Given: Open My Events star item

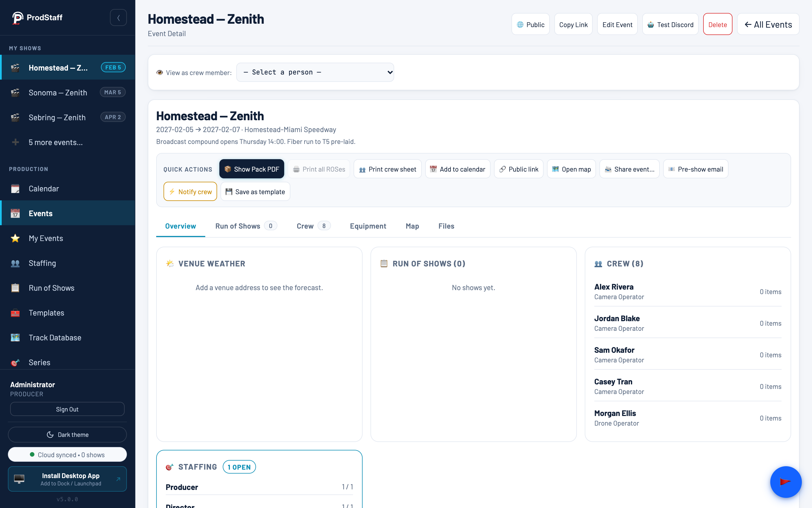Looking at the screenshot, I should [x=67, y=238].
